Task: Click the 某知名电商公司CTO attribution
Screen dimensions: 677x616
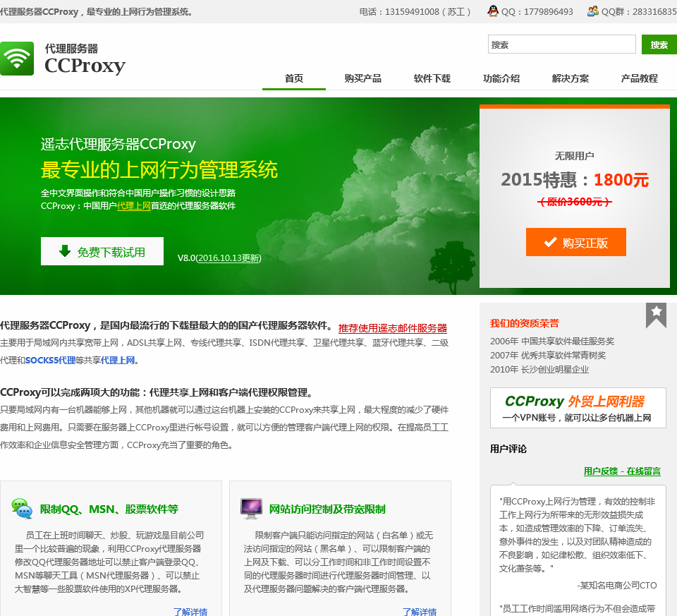Action: coord(617,586)
